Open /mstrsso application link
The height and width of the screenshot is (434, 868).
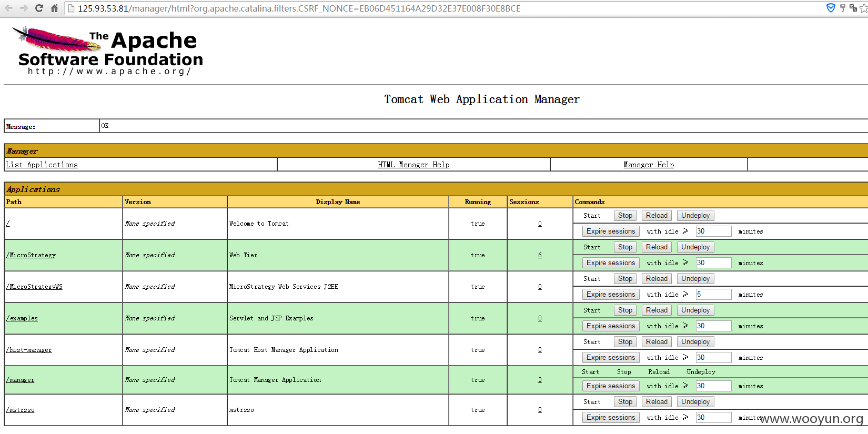point(20,410)
